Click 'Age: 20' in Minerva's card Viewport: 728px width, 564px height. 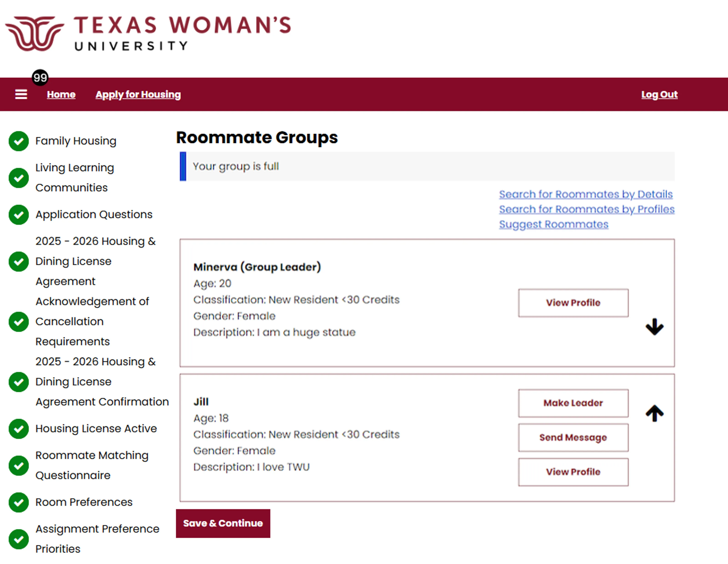pos(212,284)
